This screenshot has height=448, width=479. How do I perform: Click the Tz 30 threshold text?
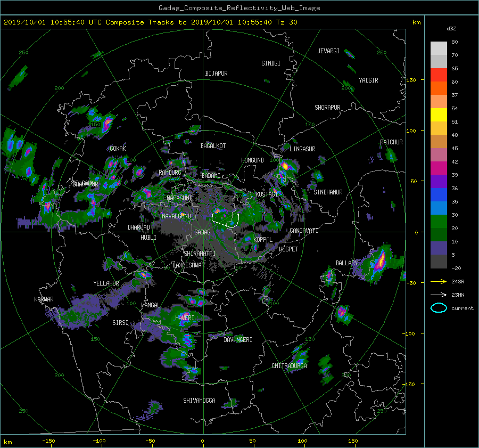tap(286, 22)
